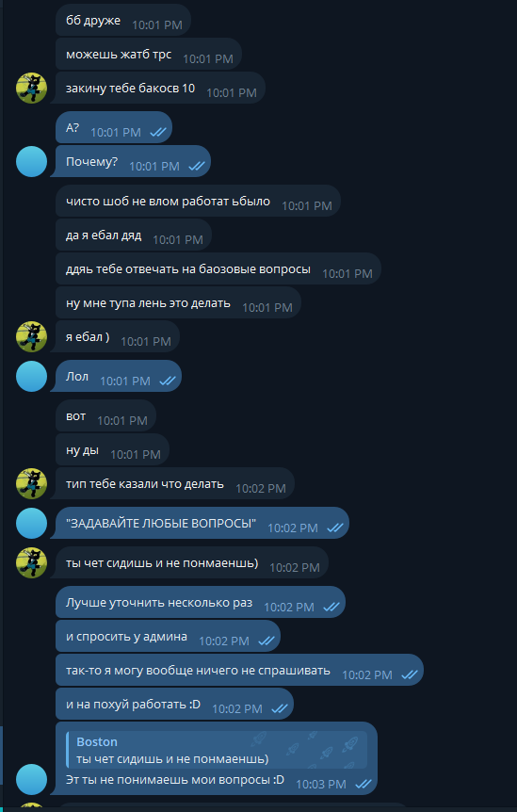The width and height of the screenshot is (517, 812).
Task: Click the read checkmarks on "и спросить у админа"
Action: click(266, 641)
